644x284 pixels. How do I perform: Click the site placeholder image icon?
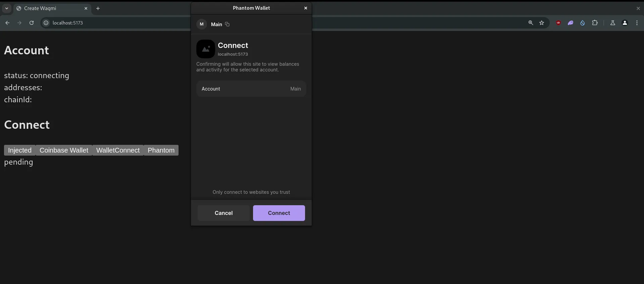(x=206, y=49)
